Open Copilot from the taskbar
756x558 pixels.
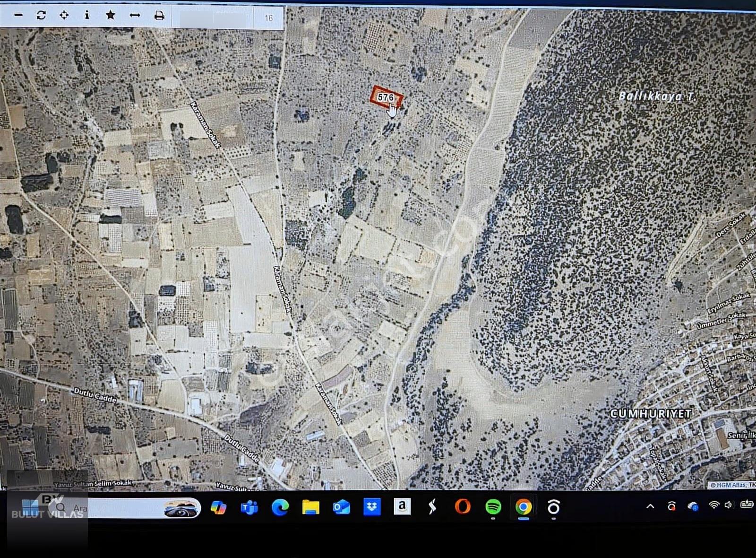(x=218, y=507)
